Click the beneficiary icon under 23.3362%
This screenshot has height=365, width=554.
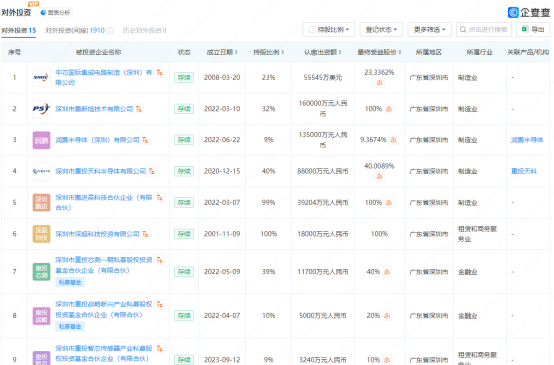click(x=379, y=83)
